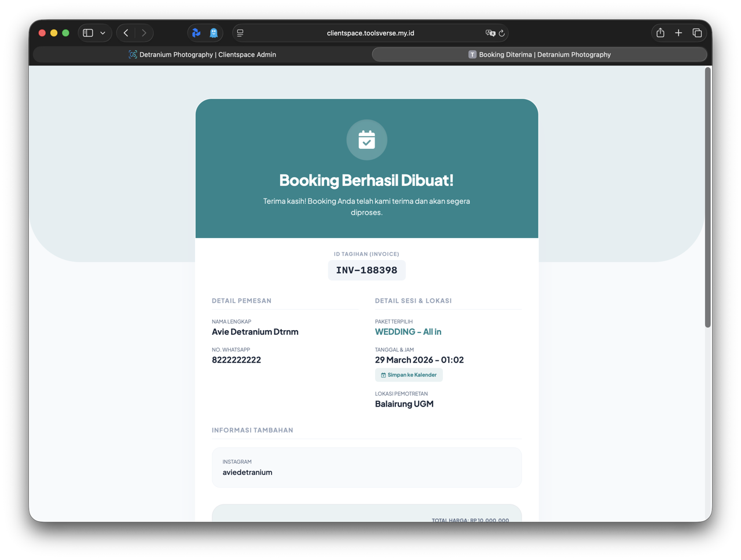This screenshot has height=560, width=741.
Task: Click the Simpan ke Kalender button
Action: point(409,375)
